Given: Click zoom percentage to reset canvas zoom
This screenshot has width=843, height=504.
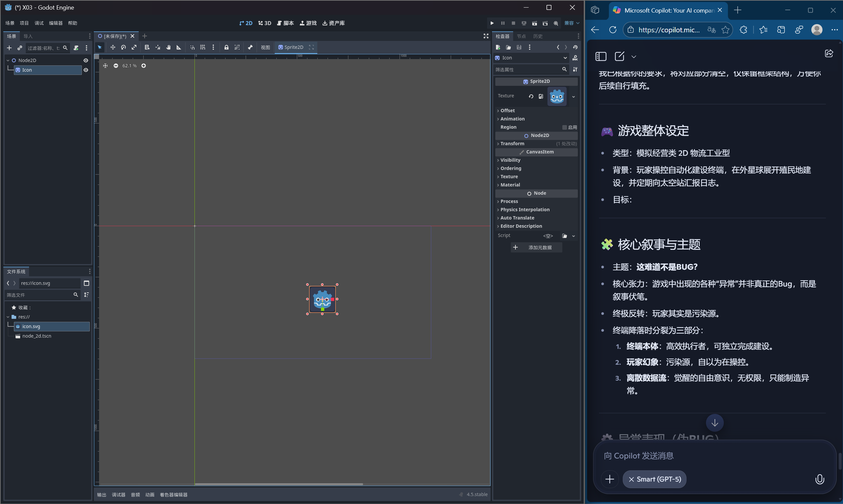Looking at the screenshot, I should coord(129,66).
